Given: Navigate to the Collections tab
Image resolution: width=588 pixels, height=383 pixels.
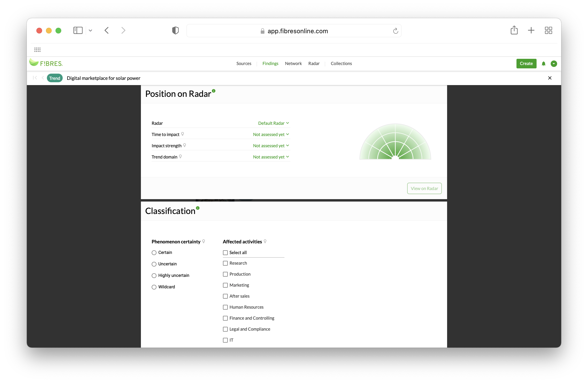Looking at the screenshot, I should [x=341, y=63].
